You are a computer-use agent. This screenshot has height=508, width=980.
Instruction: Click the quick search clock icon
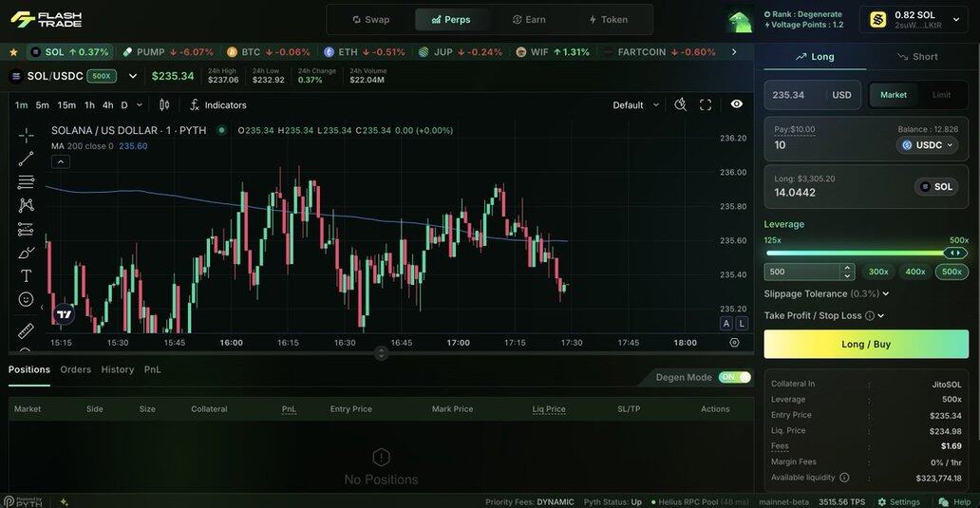pyautogui.click(x=681, y=105)
